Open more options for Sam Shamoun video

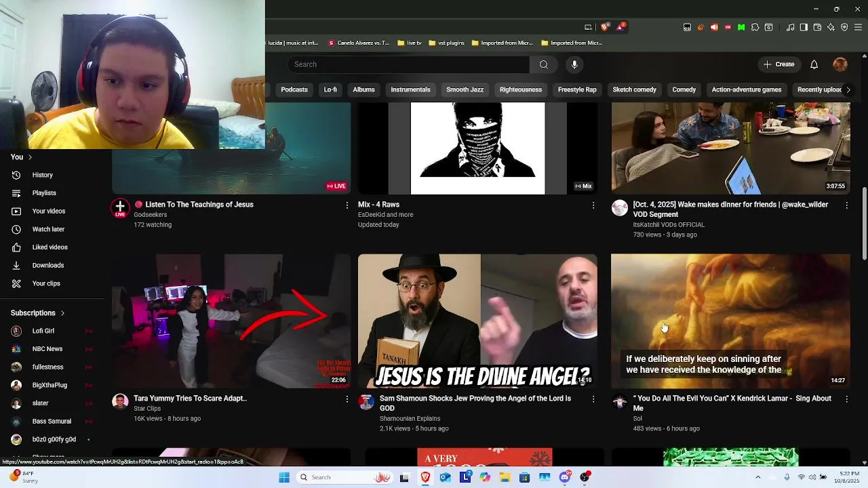(593, 399)
